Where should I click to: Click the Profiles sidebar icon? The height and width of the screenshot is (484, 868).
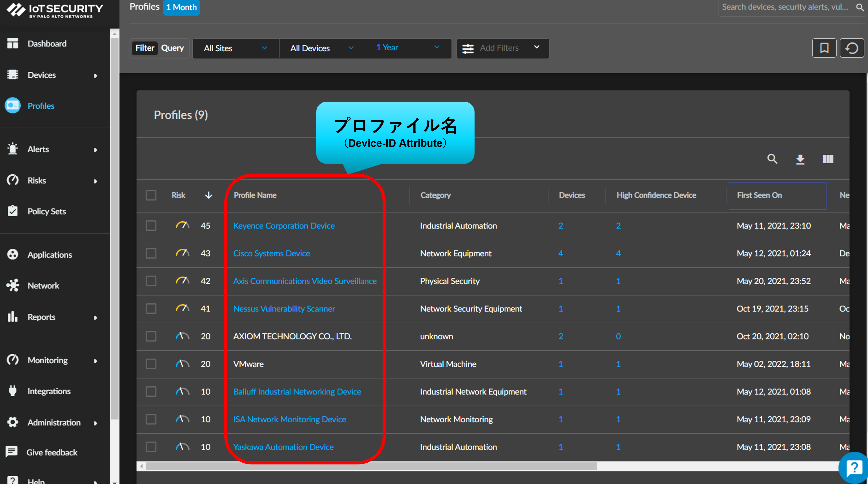(13, 106)
